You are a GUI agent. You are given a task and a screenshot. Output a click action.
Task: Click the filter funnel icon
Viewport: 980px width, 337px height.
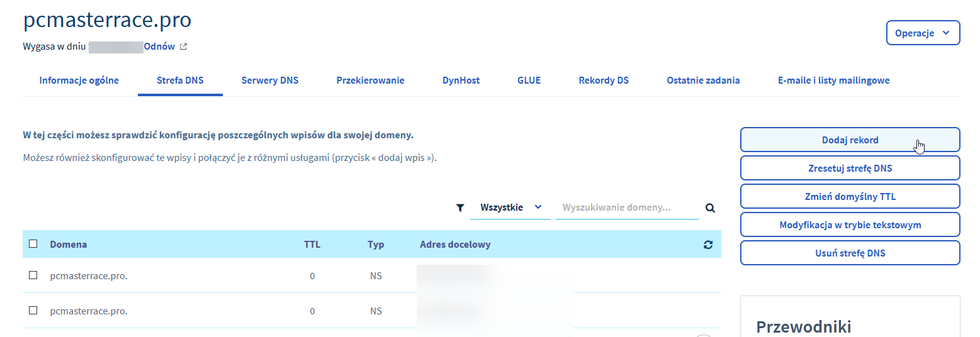coord(460,207)
